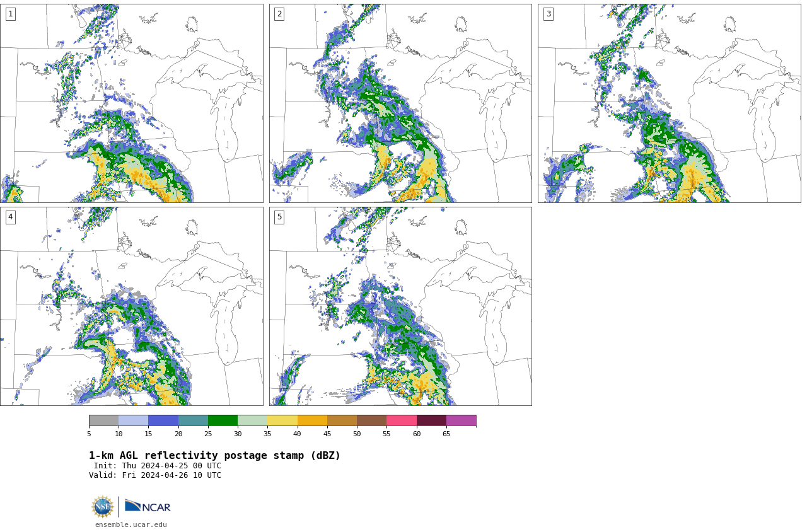Click the maroon 60-65 dBZ swatch
This screenshot has height=532, width=807.
click(x=431, y=420)
